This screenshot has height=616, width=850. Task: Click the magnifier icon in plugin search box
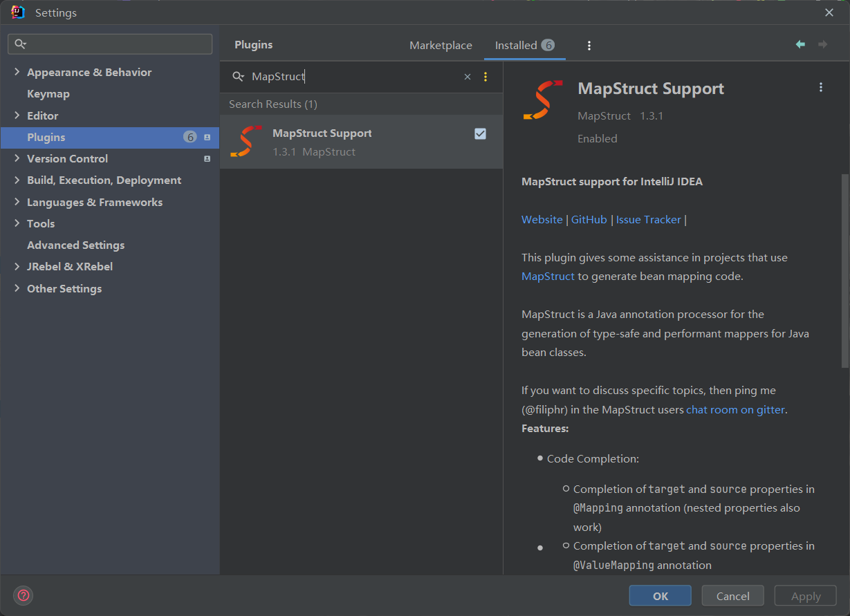[x=238, y=77]
